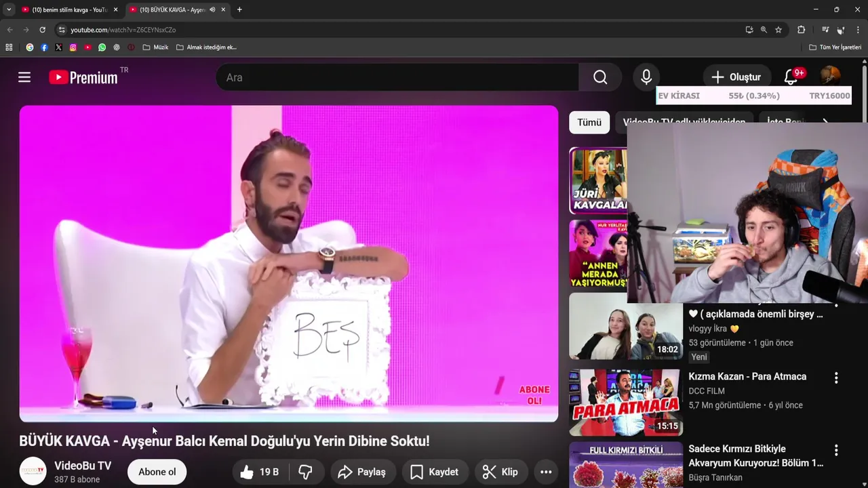This screenshot has height=488, width=868.
Task: Open the Para Atmaca video thumbnail
Action: click(626, 402)
